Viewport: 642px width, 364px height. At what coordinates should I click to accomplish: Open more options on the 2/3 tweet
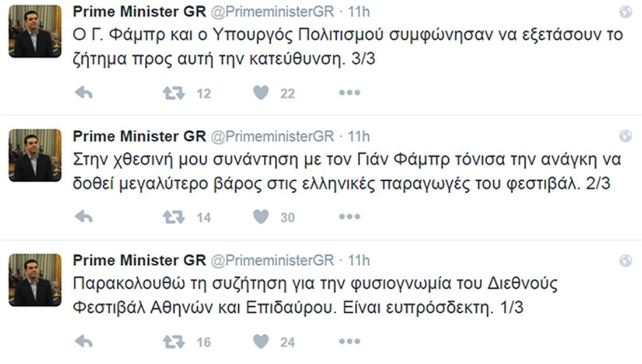350,217
